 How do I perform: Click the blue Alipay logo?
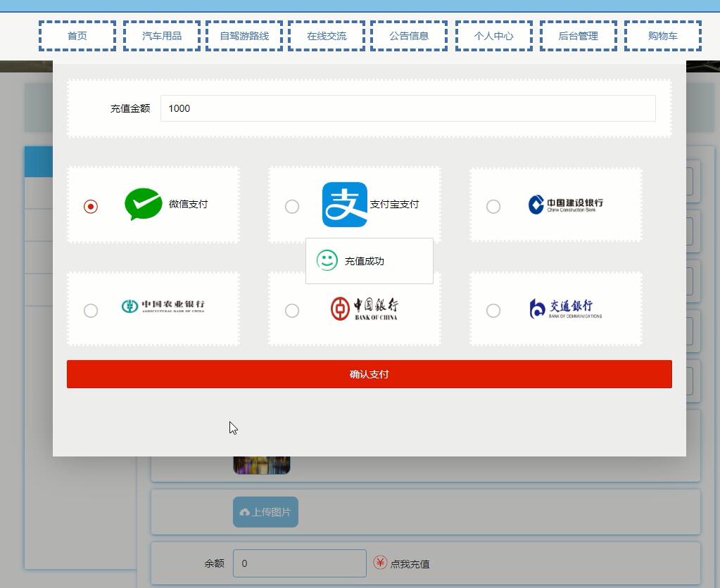click(345, 205)
